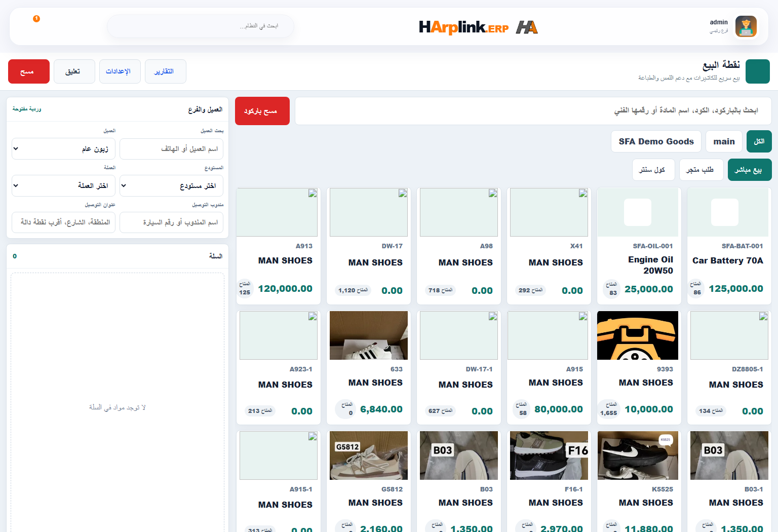The height and width of the screenshot is (532, 778).
Task: Select the B03 shoe product photo
Action: 459,455
